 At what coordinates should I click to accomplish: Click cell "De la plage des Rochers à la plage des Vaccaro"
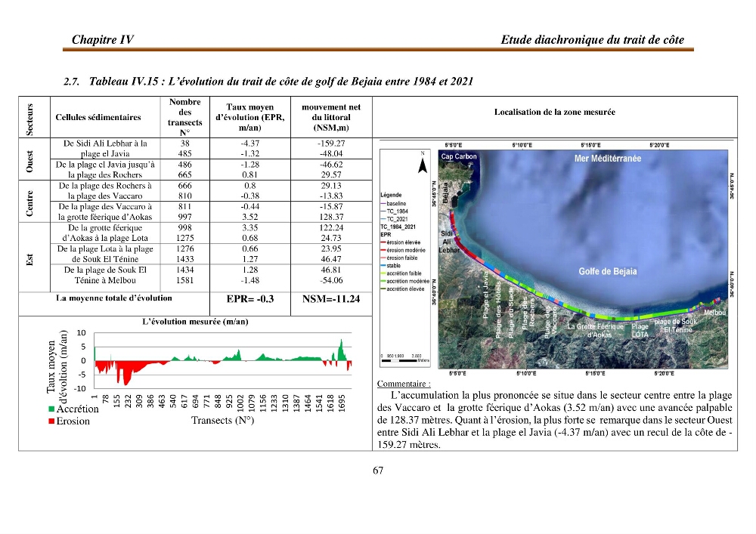pos(105,190)
